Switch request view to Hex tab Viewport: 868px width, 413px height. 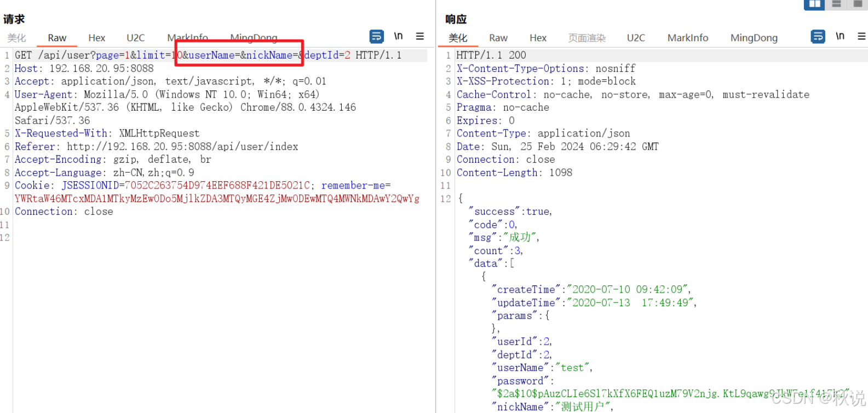click(96, 38)
